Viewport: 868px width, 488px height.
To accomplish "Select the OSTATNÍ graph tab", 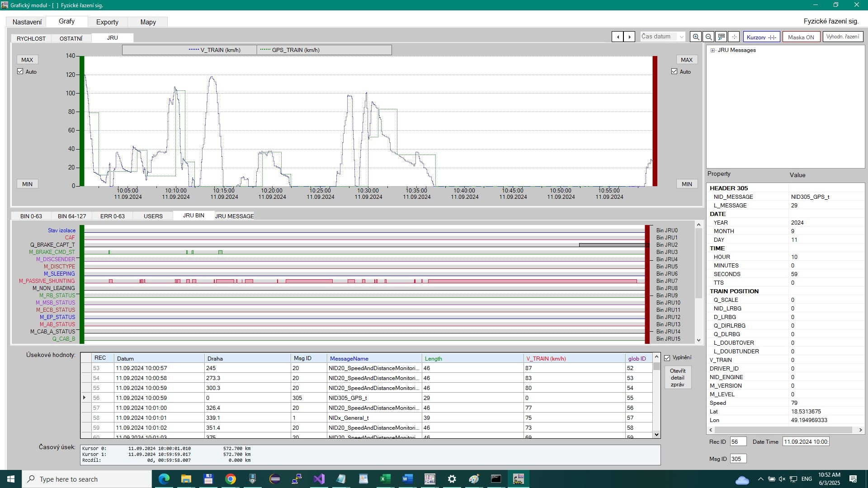I will click(71, 38).
